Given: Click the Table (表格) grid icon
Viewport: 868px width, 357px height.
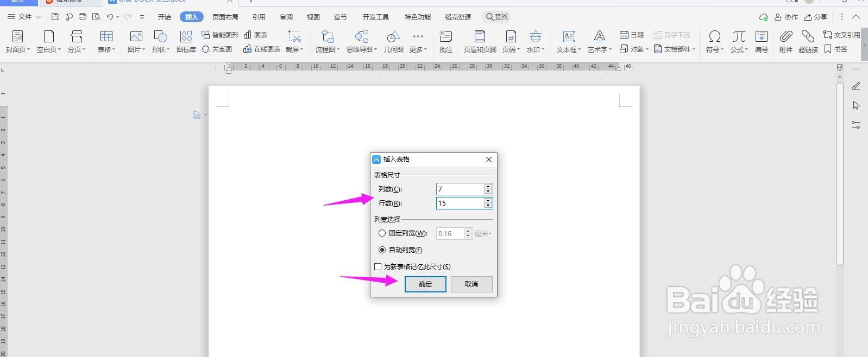Looking at the screenshot, I should click(106, 36).
